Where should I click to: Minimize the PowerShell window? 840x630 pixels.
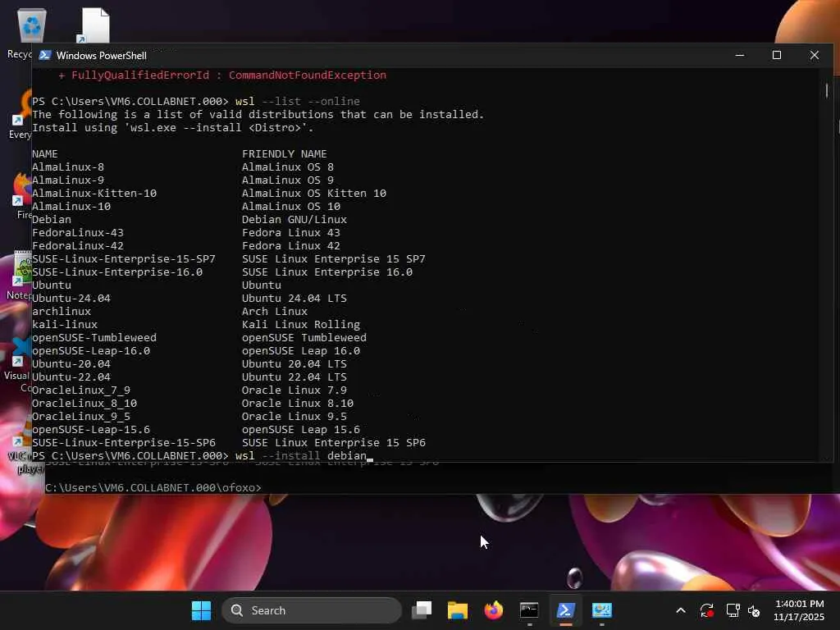[740, 55]
